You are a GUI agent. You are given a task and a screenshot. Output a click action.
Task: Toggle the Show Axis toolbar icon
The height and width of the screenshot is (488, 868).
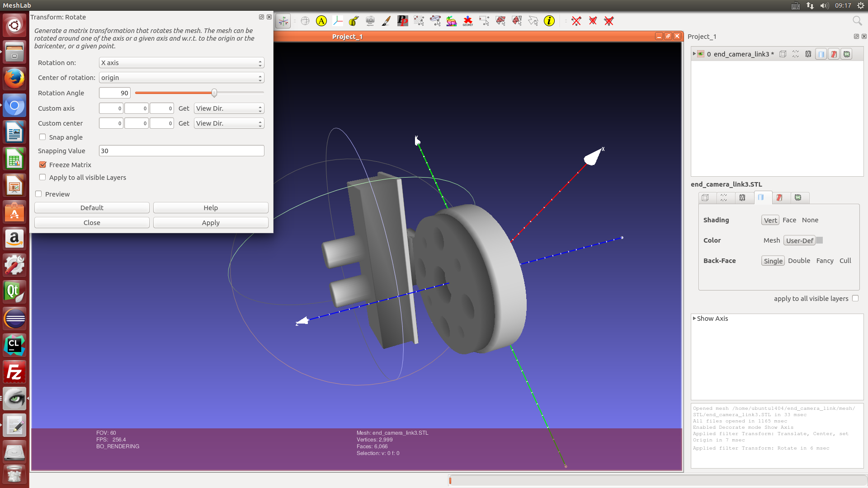pyautogui.click(x=283, y=21)
